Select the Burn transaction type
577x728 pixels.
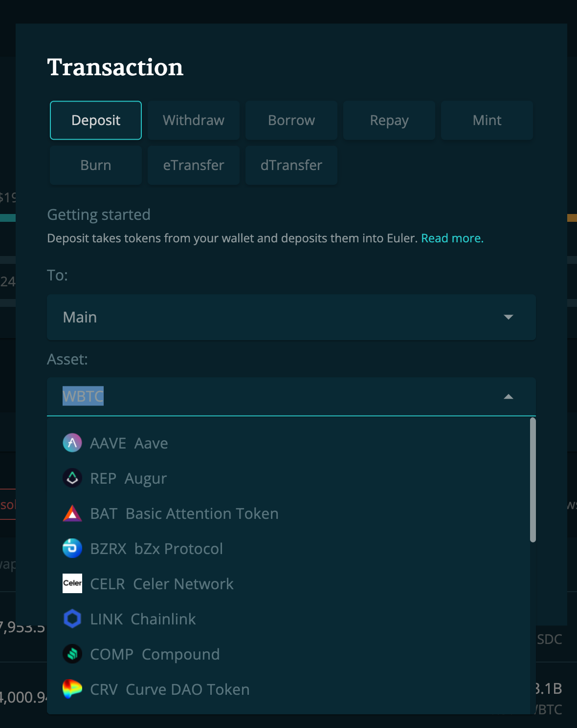coord(95,165)
